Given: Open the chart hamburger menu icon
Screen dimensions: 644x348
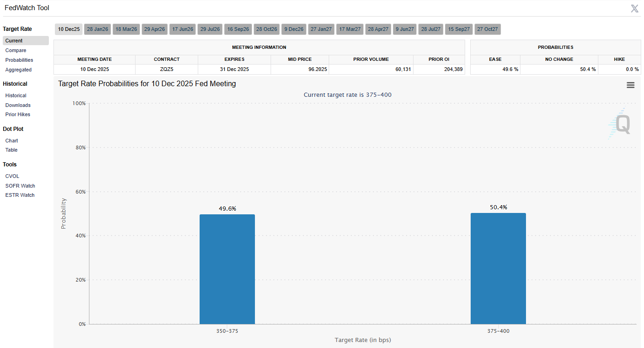Looking at the screenshot, I should pyautogui.click(x=630, y=85).
